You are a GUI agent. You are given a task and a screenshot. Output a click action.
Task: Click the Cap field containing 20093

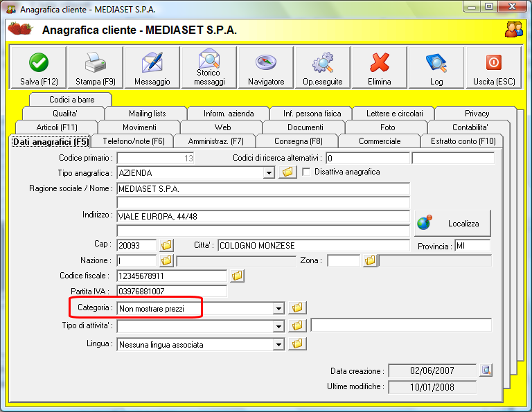click(136, 245)
